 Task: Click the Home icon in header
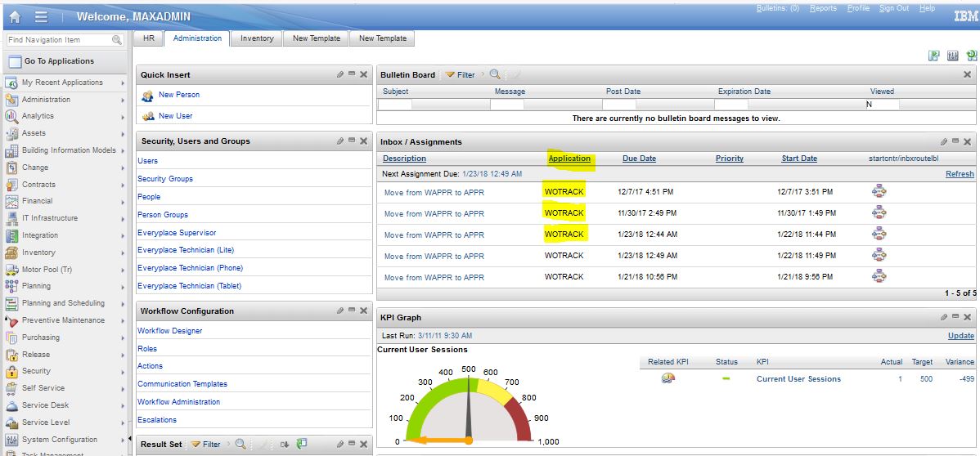15,16
